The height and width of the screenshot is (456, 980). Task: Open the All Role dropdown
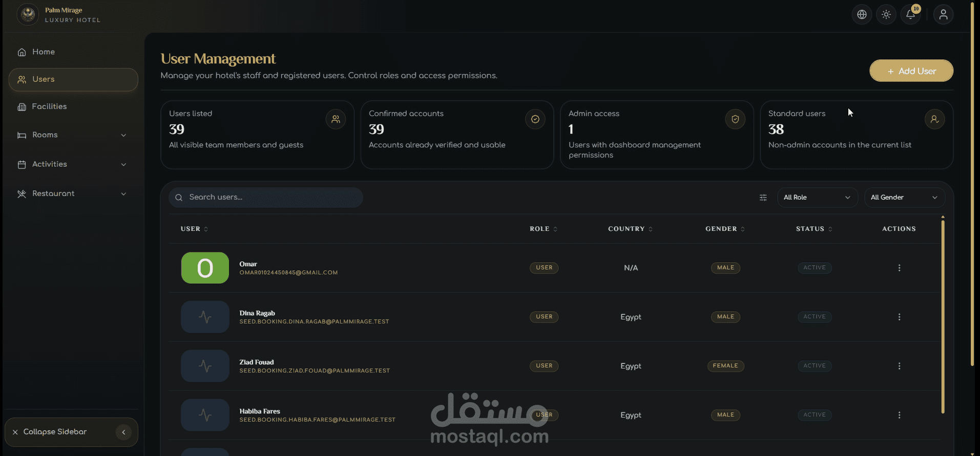(817, 198)
